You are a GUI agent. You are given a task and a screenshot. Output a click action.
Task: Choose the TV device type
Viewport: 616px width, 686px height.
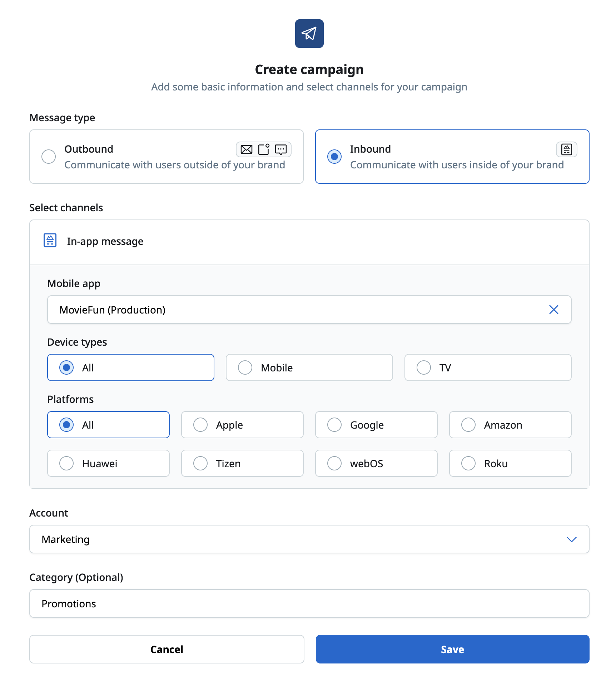488,367
